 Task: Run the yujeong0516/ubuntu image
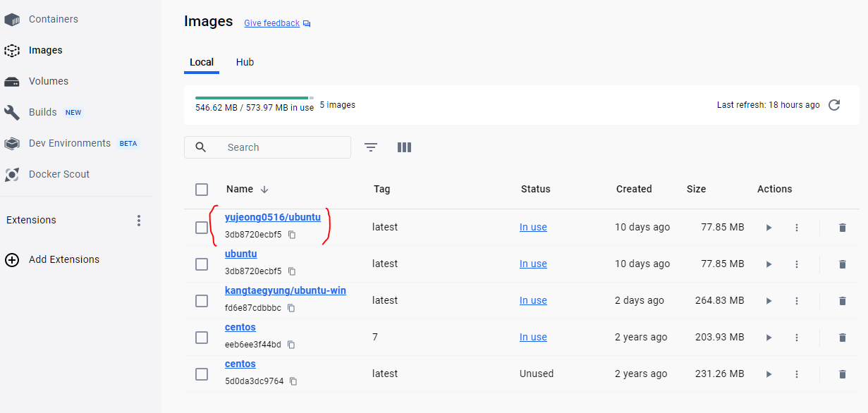769,228
